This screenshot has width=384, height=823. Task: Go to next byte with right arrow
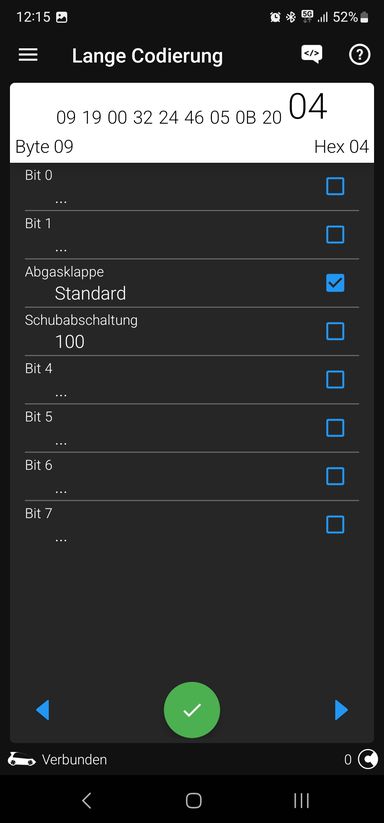pos(341,710)
